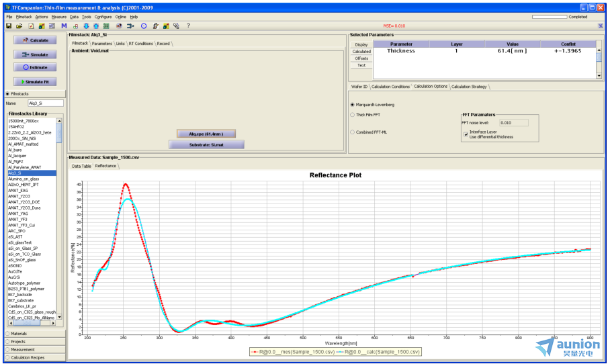608x364 pixels.
Task: Click the New document toolbar icon
Action: 31,26
